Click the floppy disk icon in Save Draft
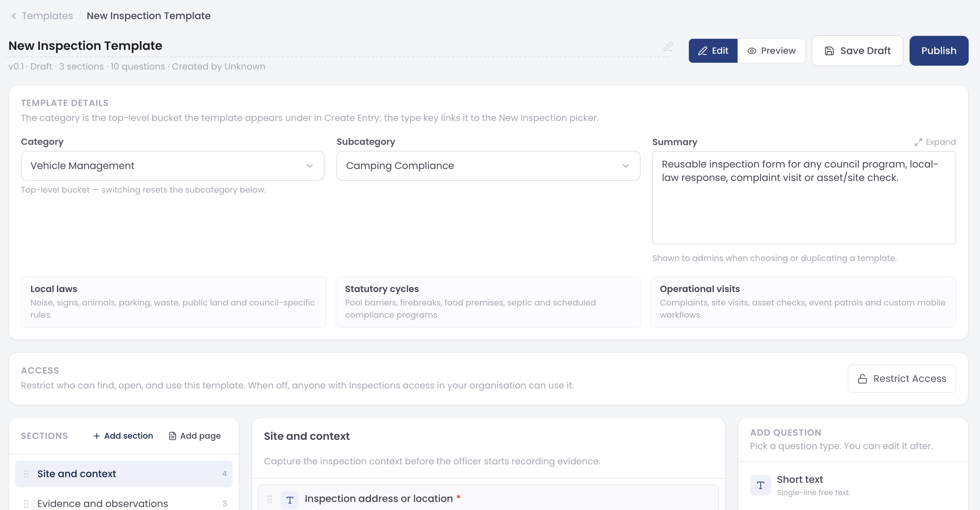Screen dimensions: 980x510 pyautogui.click(x=829, y=51)
